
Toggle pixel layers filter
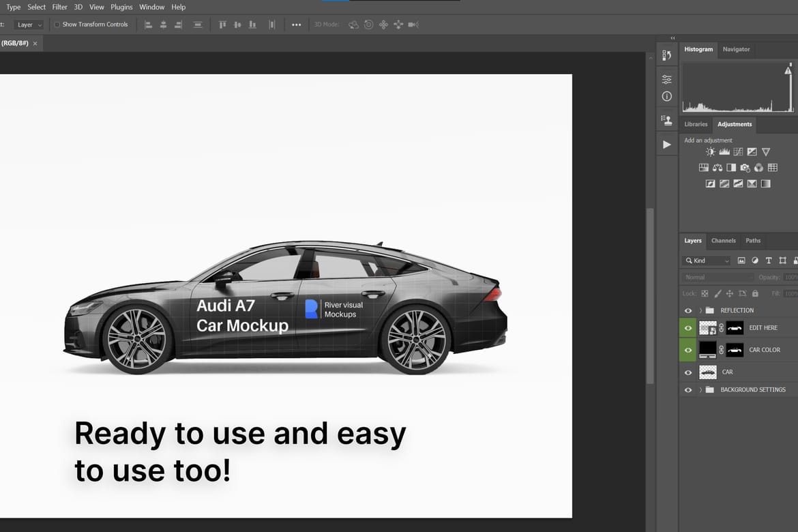pos(741,261)
